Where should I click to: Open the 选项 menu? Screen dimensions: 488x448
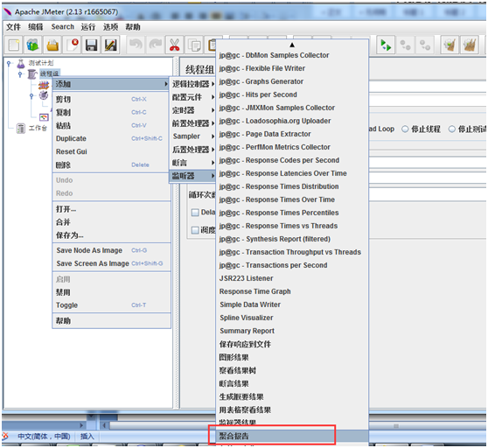110,27
